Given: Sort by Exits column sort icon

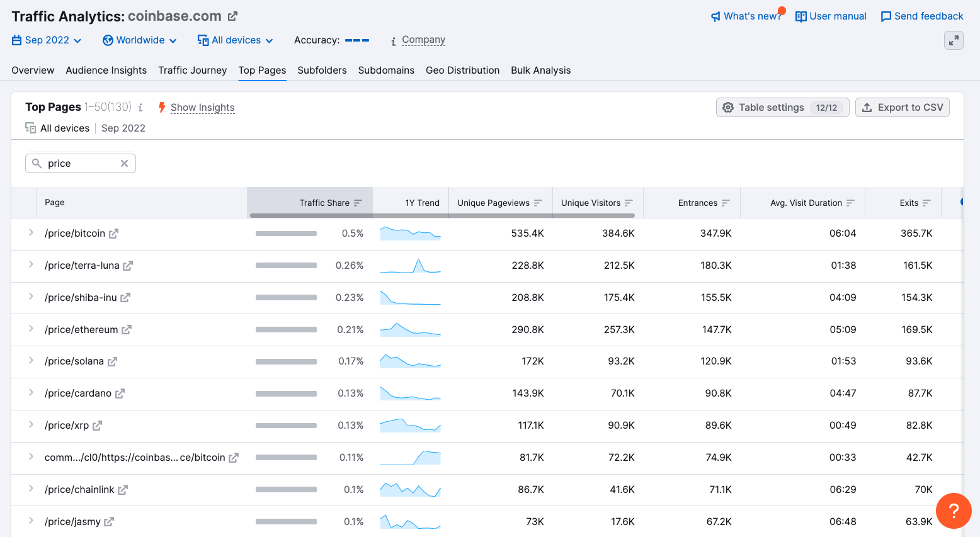Looking at the screenshot, I should click(926, 203).
